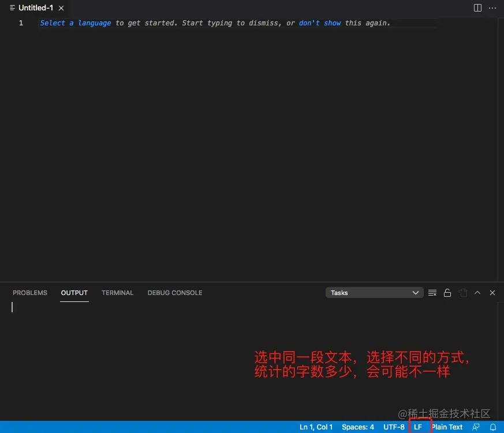
Task: Open the editor More Actions menu
Action: pyautogui.click(x=492, y=8)
